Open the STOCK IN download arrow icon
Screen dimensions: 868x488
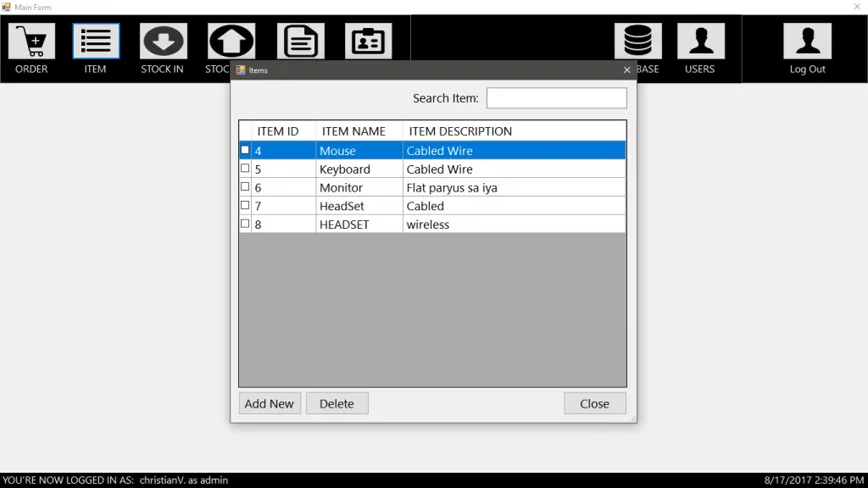pyautogui.click(x=164, y=41)
